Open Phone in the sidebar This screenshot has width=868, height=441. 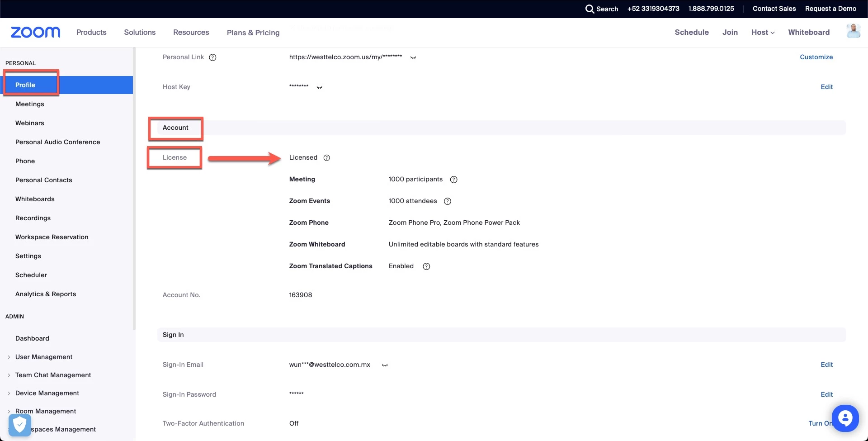(x=25, y=161)
